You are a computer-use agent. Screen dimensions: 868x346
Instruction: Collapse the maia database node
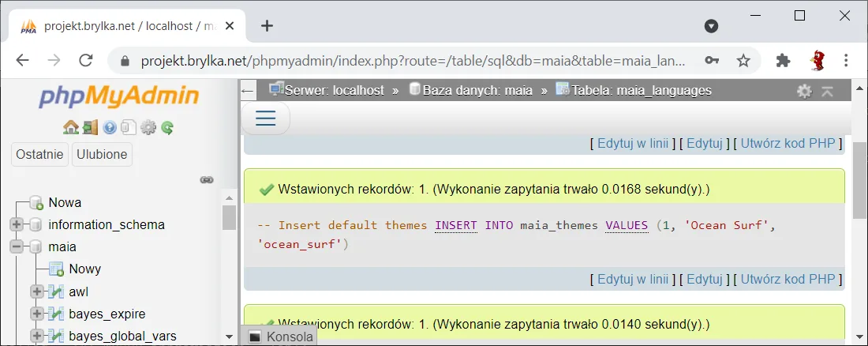coord(16,246)
